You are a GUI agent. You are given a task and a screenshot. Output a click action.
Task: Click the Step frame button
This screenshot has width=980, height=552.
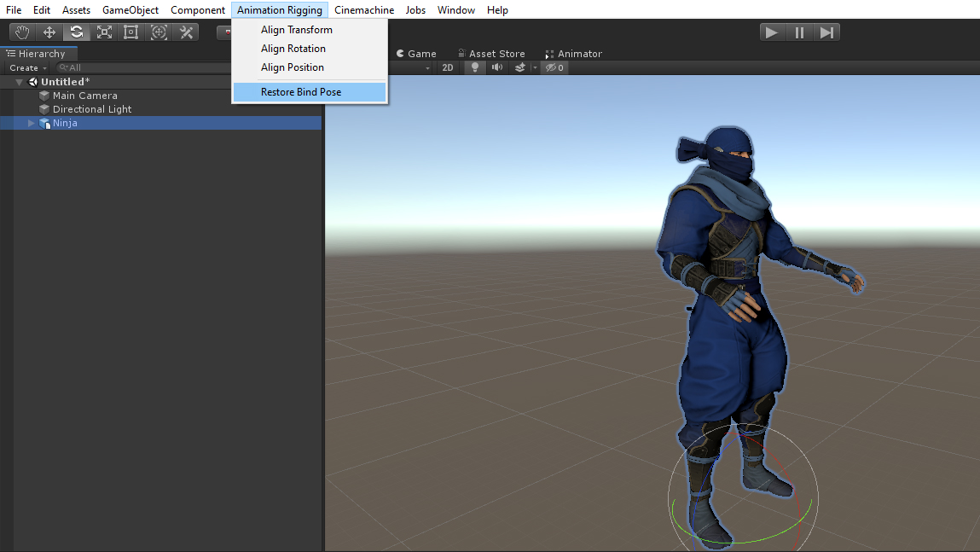tap(826, 32)
